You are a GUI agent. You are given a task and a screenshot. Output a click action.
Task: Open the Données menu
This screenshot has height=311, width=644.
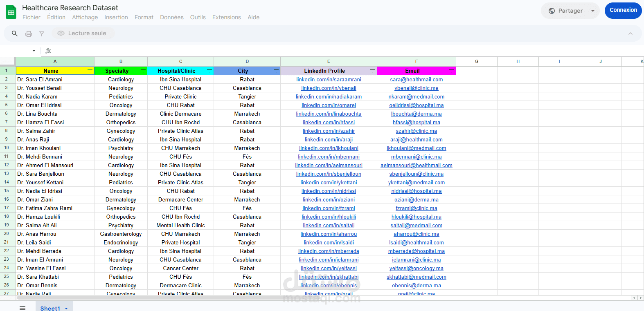coord(172,18)
